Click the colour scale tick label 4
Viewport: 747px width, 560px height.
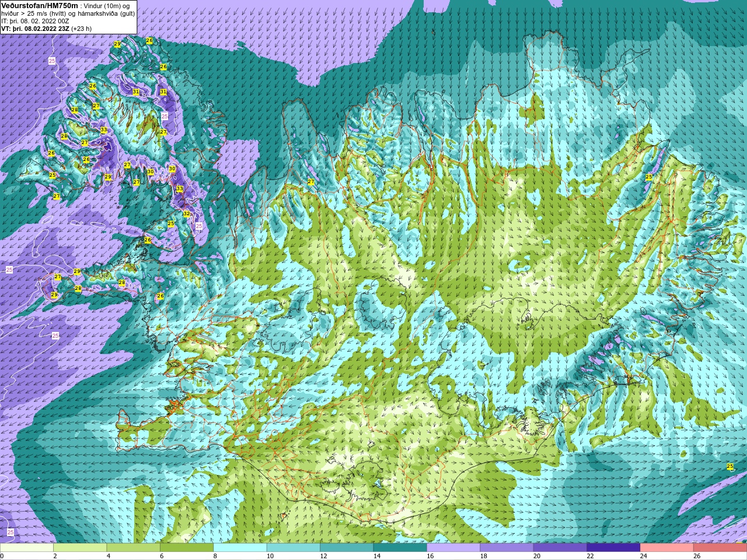coord(109,556)
